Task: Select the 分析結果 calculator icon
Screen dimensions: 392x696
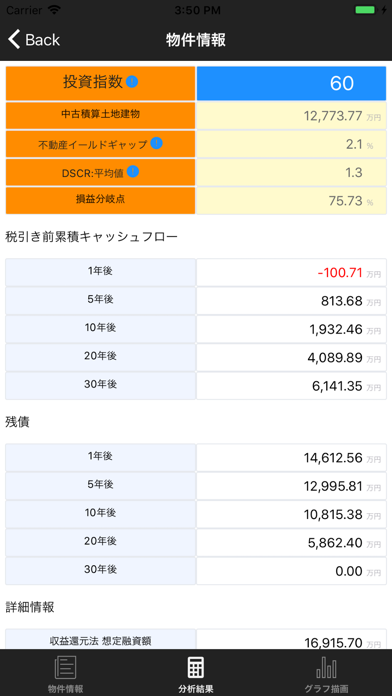Action: [196, 668]
